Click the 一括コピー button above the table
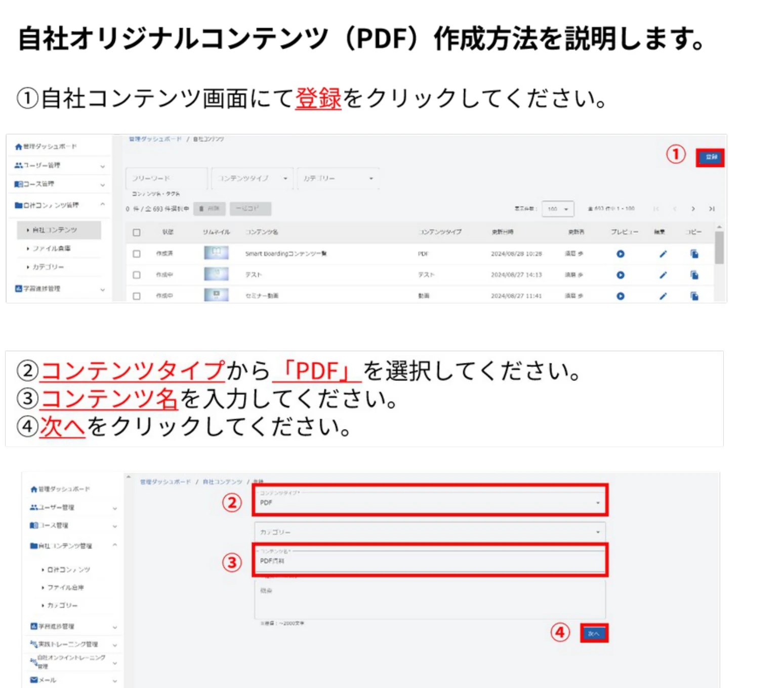Image resolution: width=784 pixels, height=688 pixels. [x=251, y=208]
